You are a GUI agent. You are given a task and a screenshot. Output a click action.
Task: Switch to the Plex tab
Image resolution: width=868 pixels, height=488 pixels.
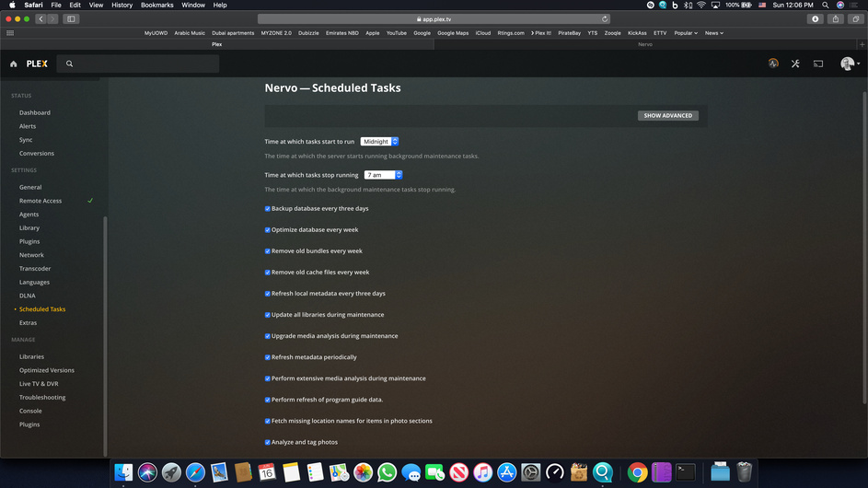217,44
